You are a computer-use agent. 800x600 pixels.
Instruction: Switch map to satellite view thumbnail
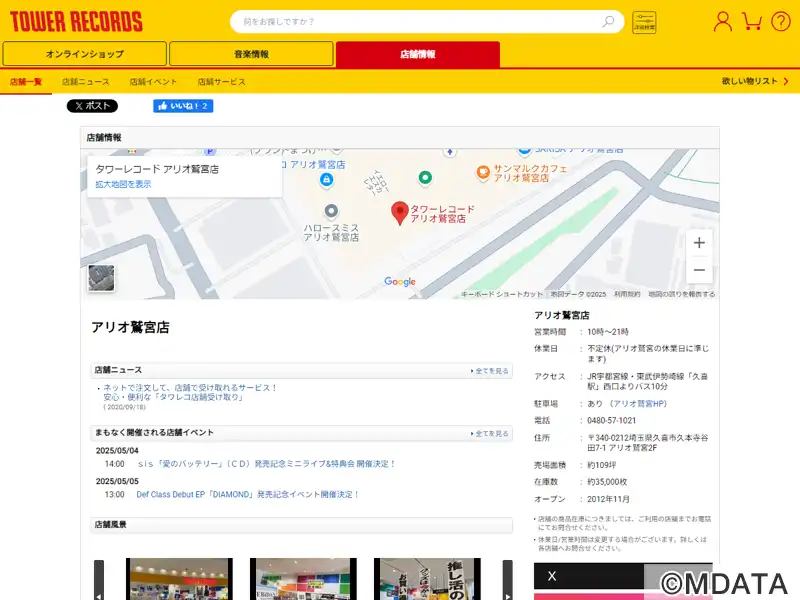(101, 278)
